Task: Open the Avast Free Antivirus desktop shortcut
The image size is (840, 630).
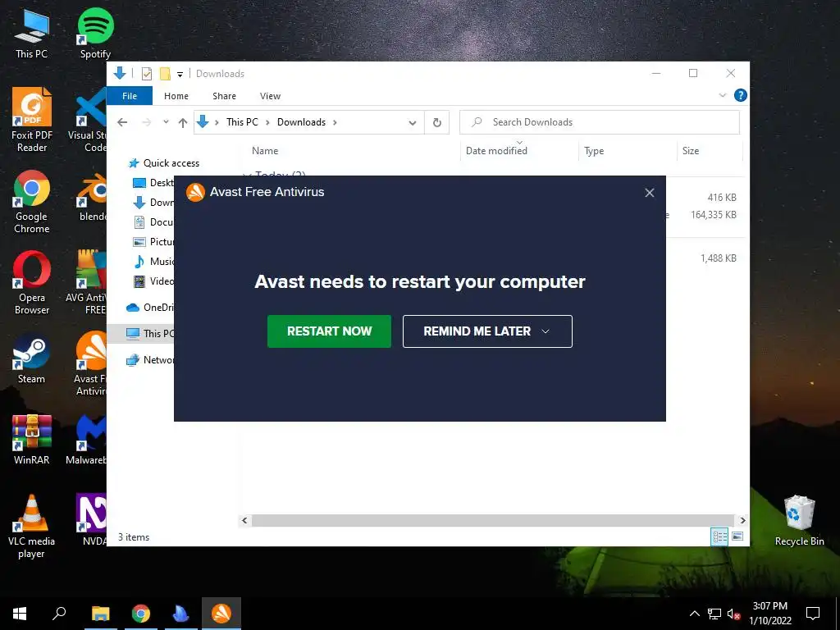Action: 90,363
